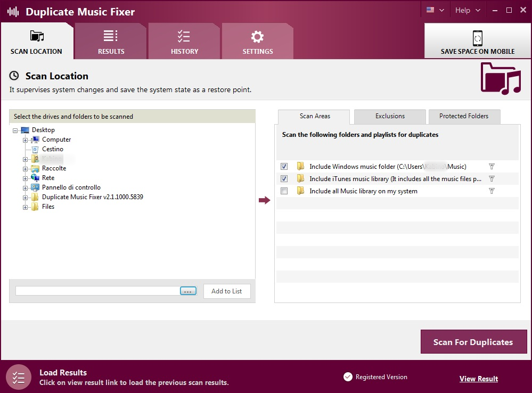Click the Rete network icon
532x393 pixels.
(x=35, y=178)
